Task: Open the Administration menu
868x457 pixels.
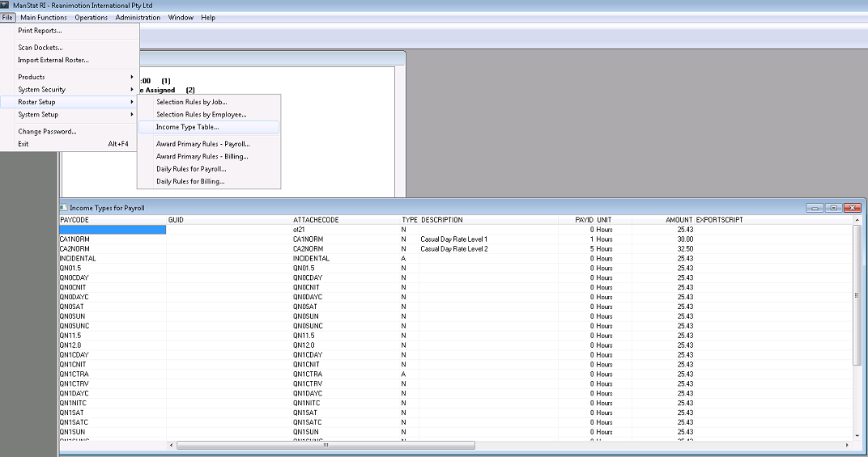Action: [x=138, y=18]
